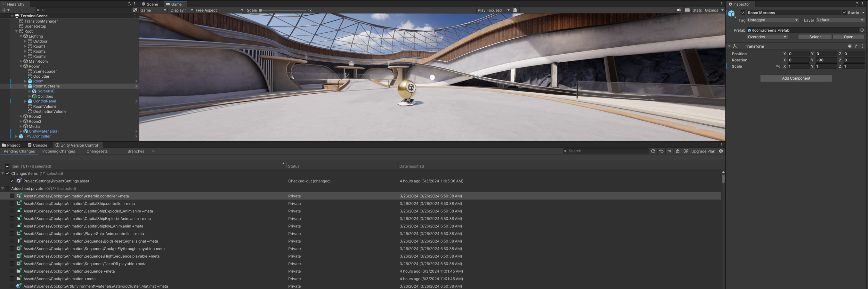
Task: Check the Asteroid.controller item checkbox
Action: tap(12, 196)
